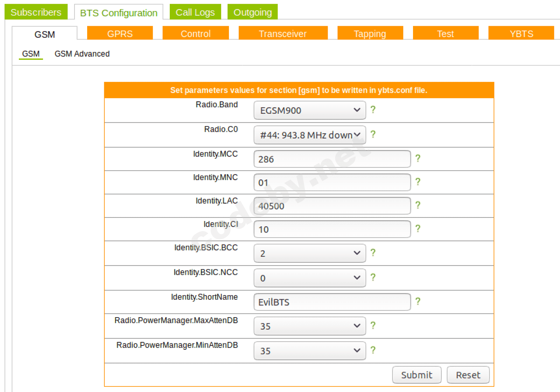The height and width of the screenshot is (392, 560).
Task: Click the Identity.ShortName text field
Action: coord(332,302)
